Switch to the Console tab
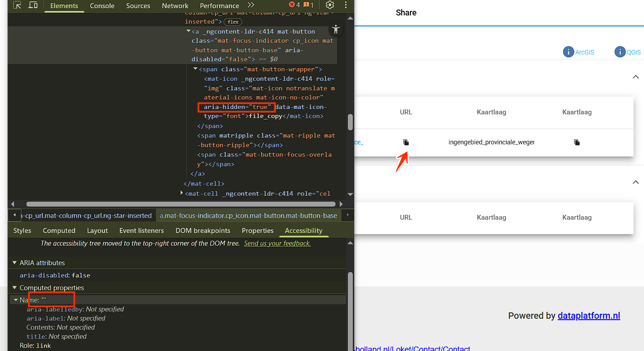The image size is (644, 351). [x=102, y=6]
